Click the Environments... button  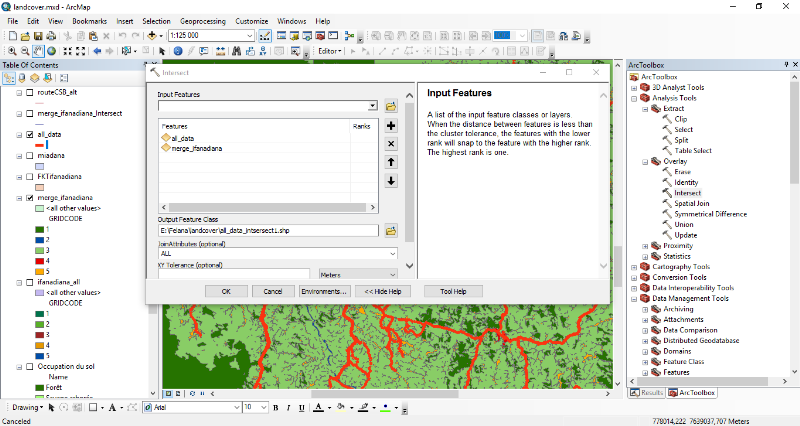[324, 291]
